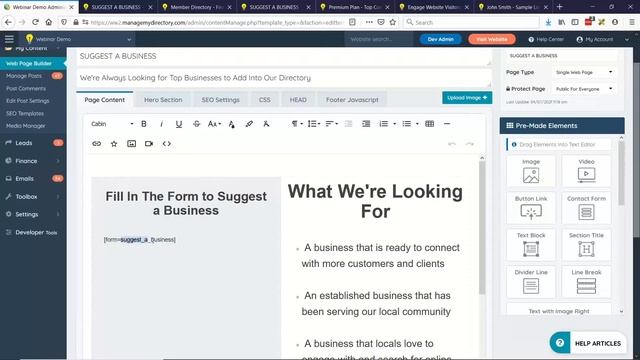Viewport: 640px width, 360px height.
Task: Expand the ordered list style arrow
Action: [394, 124]
